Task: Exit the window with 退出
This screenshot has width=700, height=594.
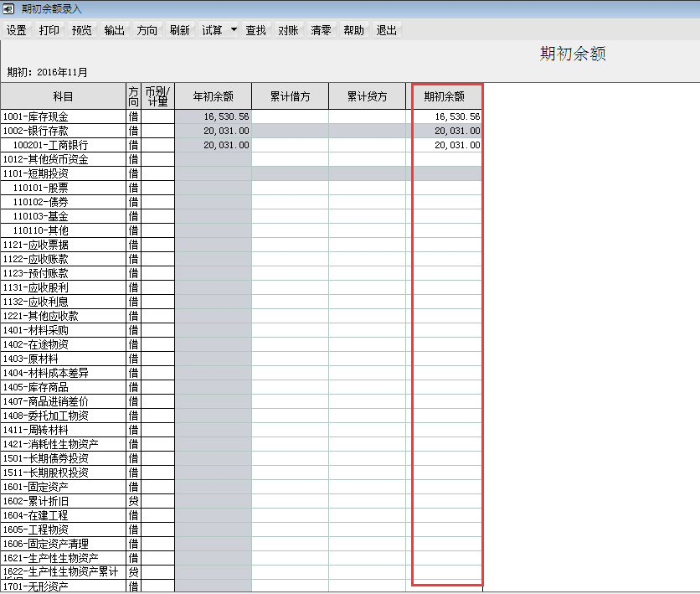Action: point(386,29)
